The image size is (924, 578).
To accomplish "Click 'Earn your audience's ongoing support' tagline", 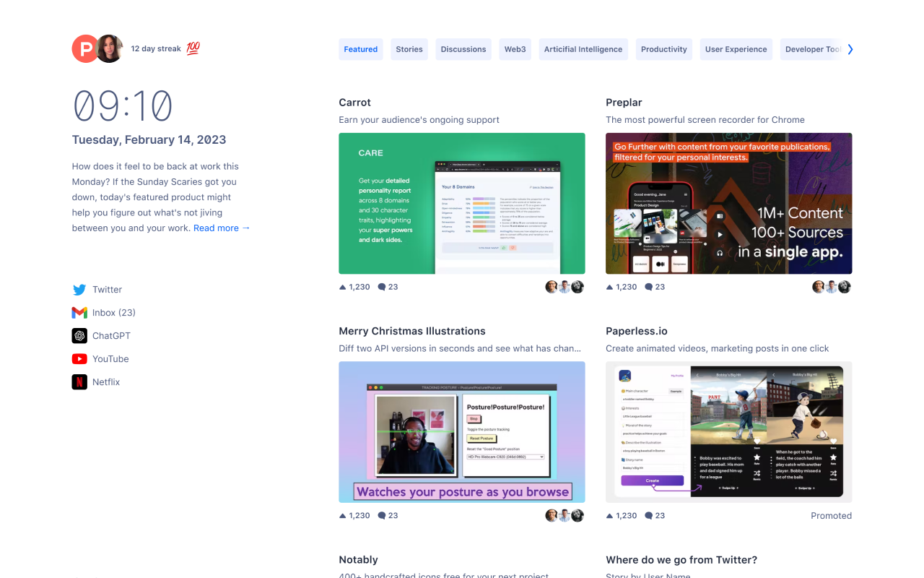I will 419,120.
